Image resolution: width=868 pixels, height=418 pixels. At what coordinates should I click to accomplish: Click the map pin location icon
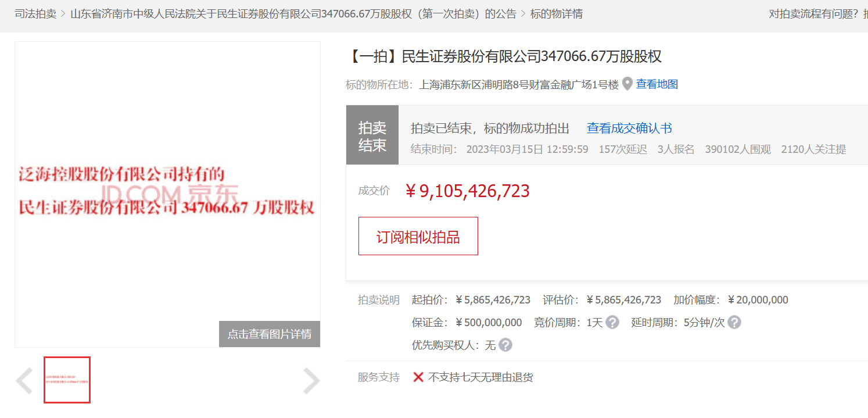[627, 84]
